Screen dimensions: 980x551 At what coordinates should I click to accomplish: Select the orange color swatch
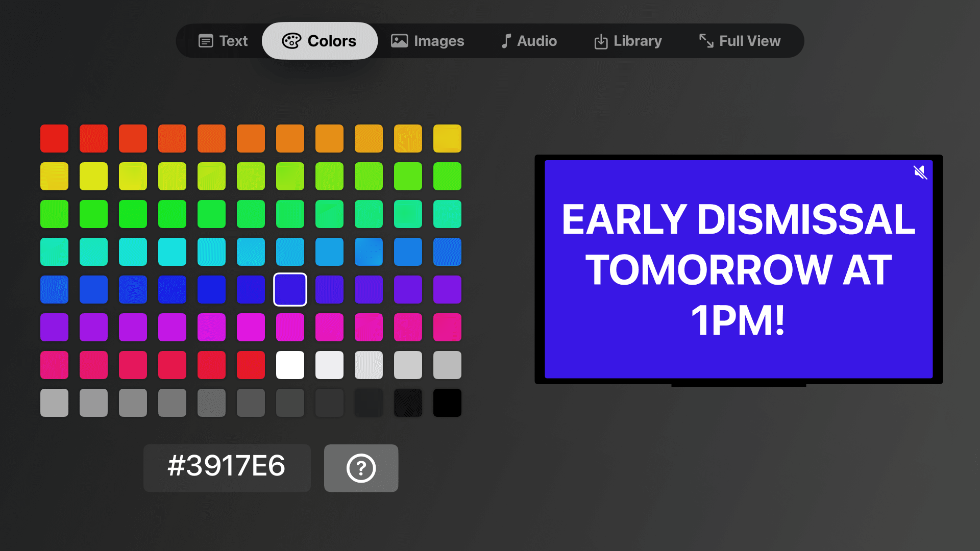(251, 138)
